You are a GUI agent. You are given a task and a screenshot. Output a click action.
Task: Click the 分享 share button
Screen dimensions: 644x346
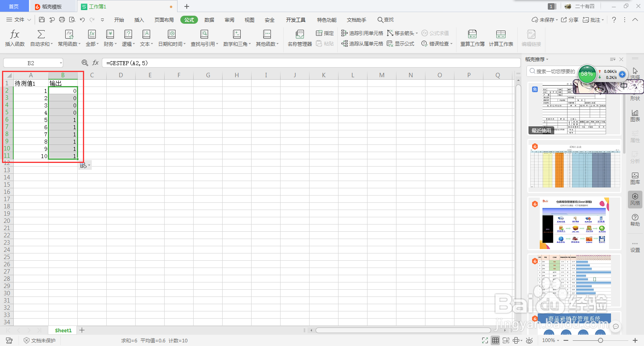[x=570, y=20]
